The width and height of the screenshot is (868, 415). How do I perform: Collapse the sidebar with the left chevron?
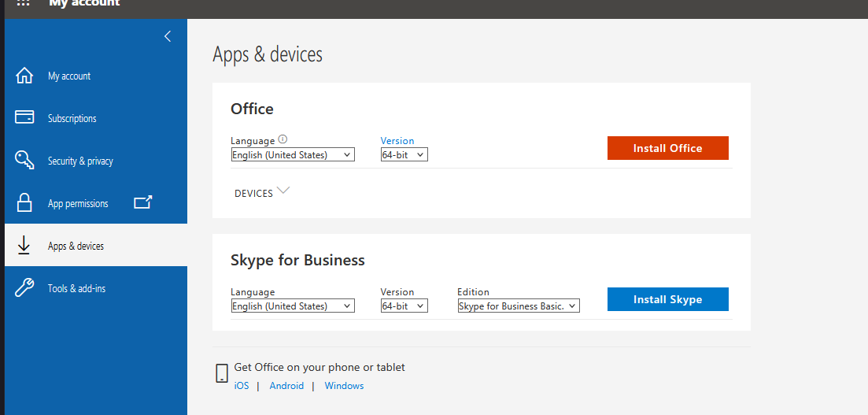coord(168,36)
